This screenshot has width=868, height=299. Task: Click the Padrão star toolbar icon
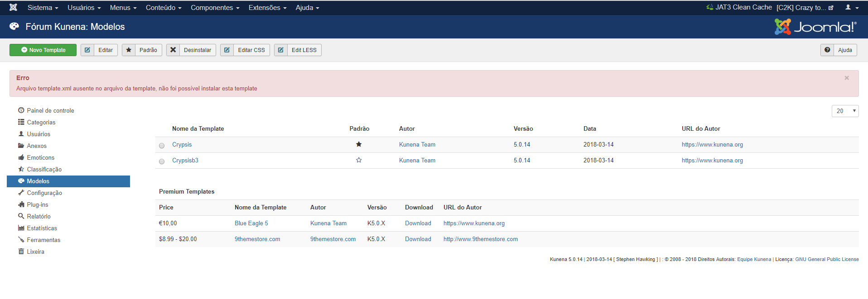(x=129, y=50)
